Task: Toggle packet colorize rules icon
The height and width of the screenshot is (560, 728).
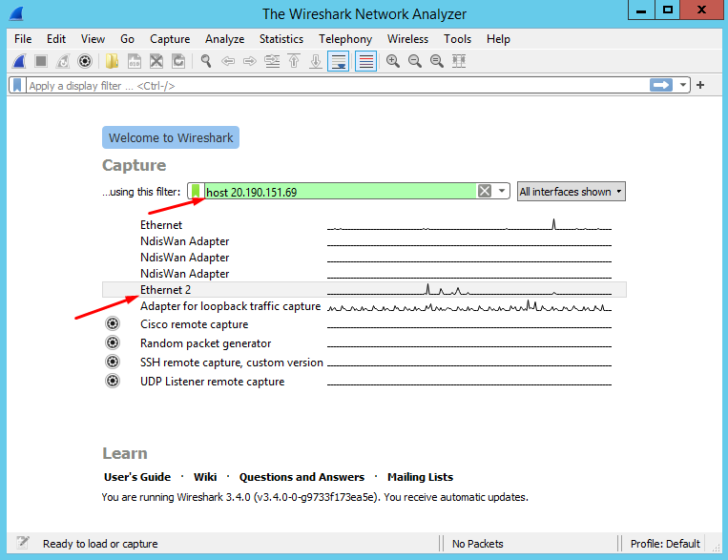Action: tap(365, 61)
